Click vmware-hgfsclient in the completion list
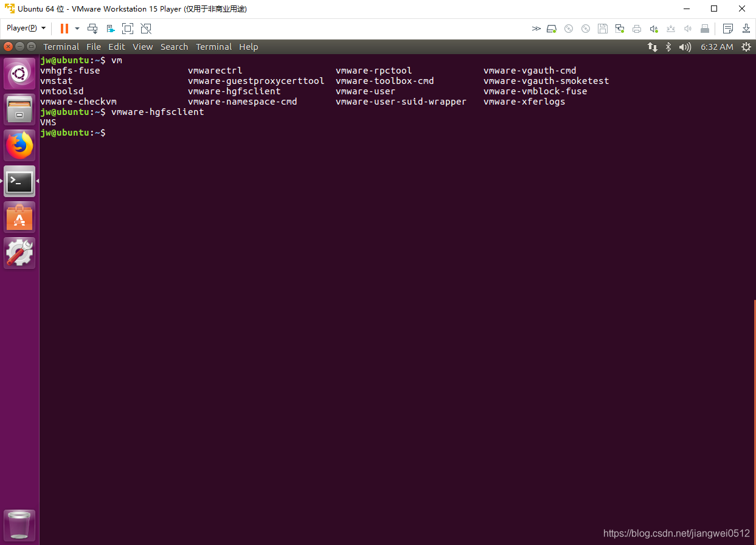756x545 pixels. [234, 91]
